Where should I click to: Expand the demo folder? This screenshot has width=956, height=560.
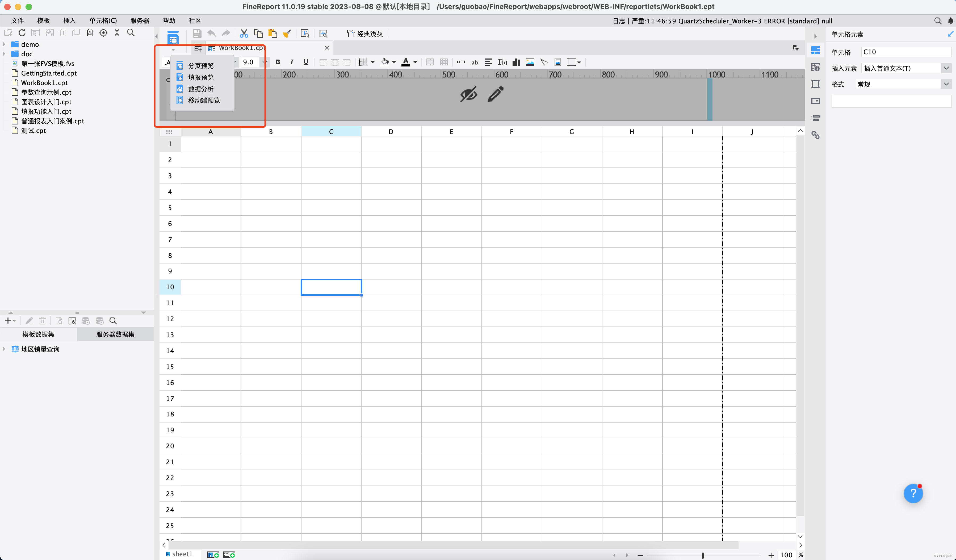click(x=4, y=44)
